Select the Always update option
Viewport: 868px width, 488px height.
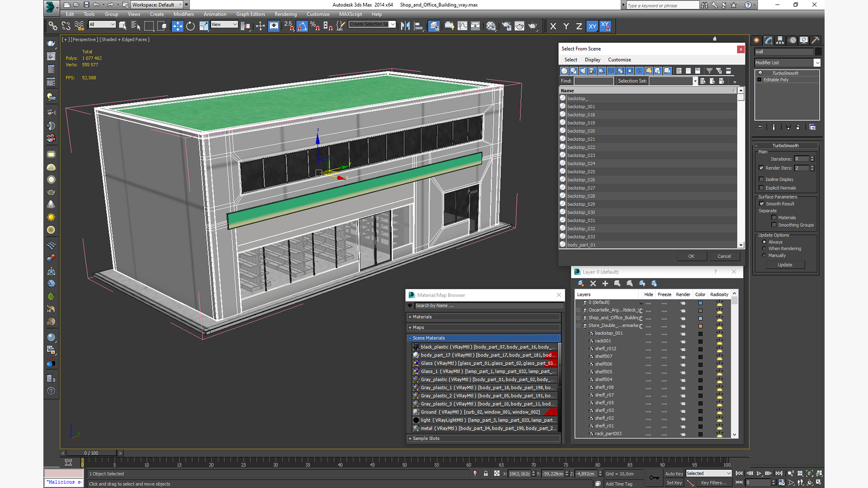(764, 242)
